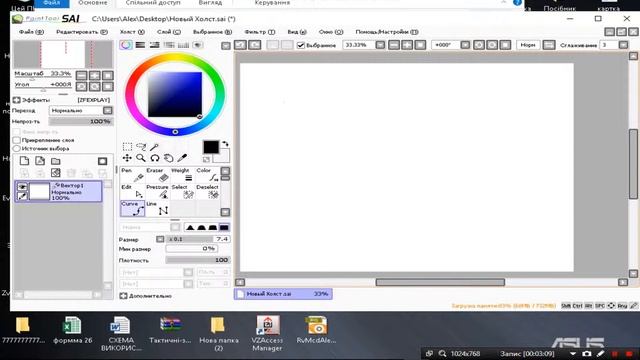The width and height of the screenshot is (640, 360).
Task: Toggle the Прикрепление слоя checkbox
Action: (x=17, y=140)
